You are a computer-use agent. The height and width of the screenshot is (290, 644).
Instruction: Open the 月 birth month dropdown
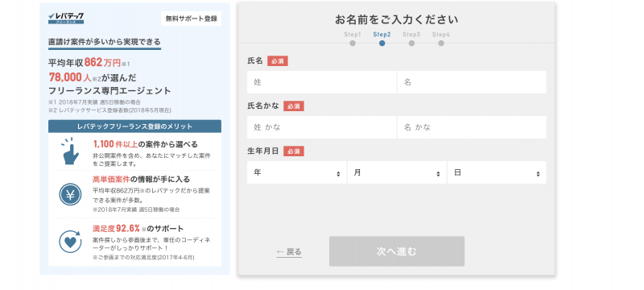[397, 172]
